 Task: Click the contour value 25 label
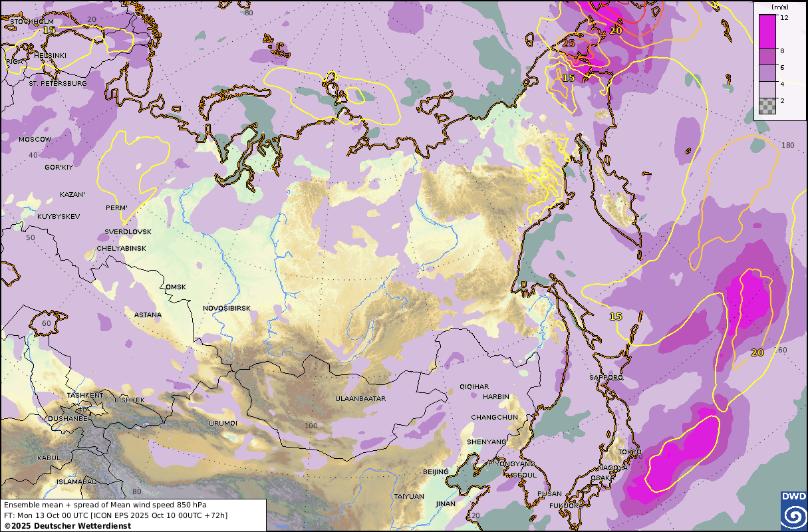[568, 44]
